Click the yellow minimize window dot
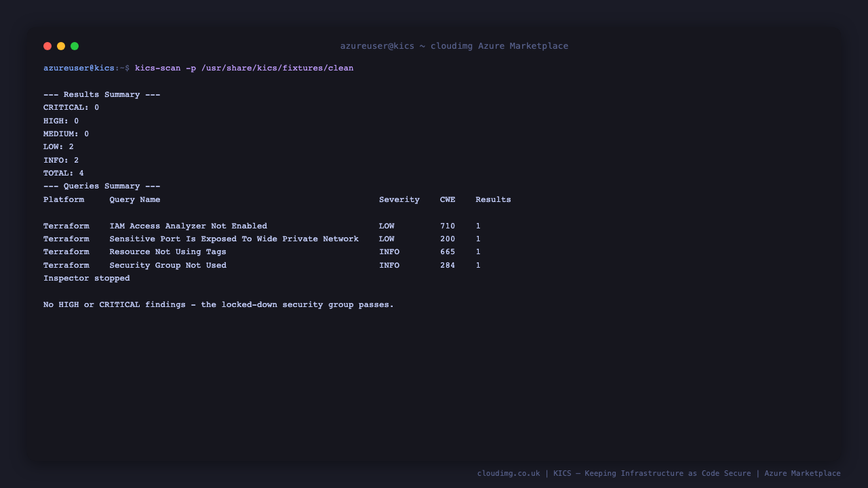The image size is (868, 488). (x=61, y=46)
